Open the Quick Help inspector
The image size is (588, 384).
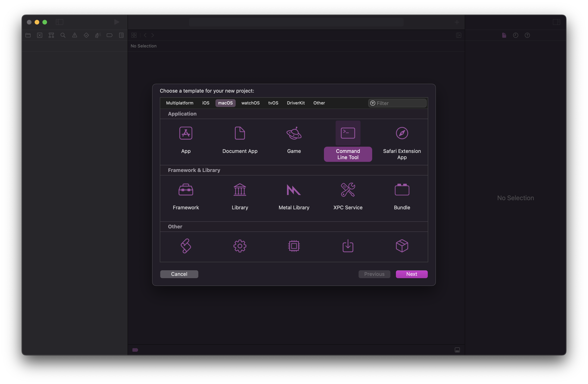click(x=527, y=35)
